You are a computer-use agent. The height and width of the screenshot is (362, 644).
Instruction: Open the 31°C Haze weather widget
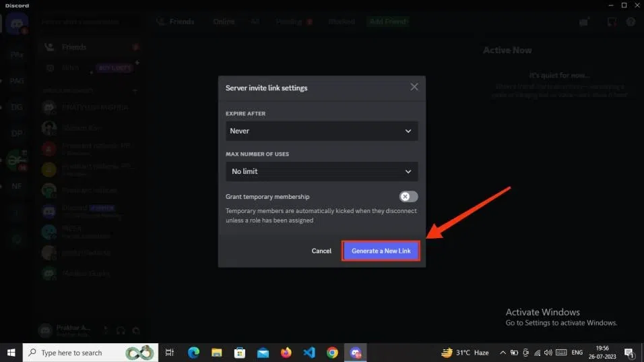465,353
